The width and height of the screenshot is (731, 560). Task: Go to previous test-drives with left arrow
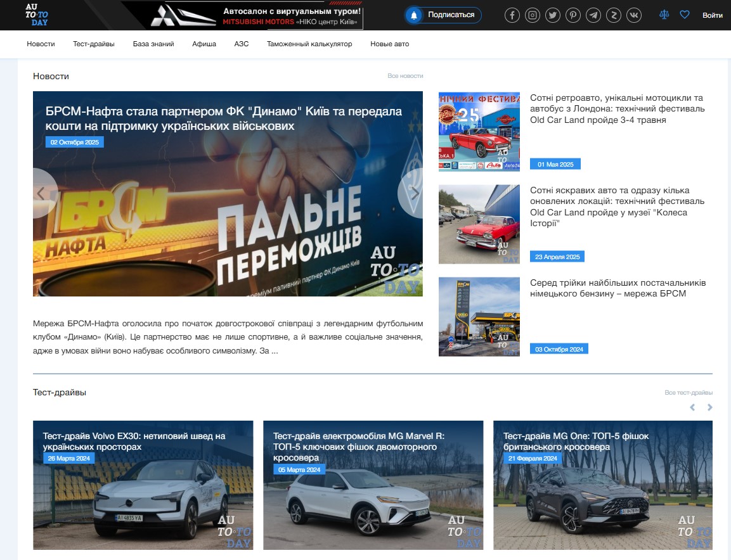692,407
